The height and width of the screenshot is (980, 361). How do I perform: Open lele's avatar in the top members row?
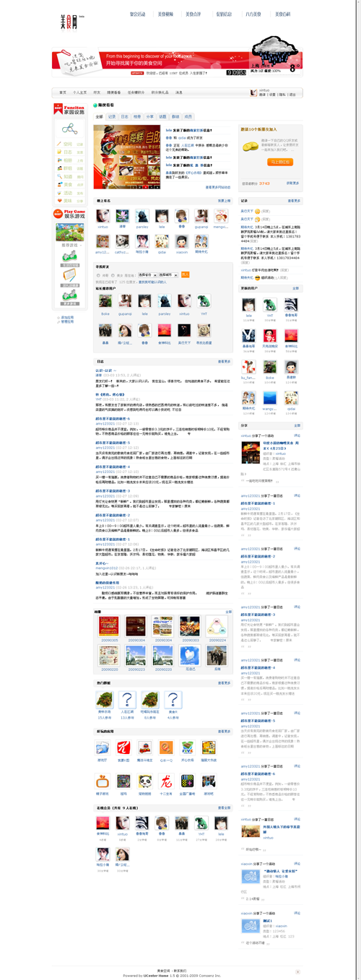point(161,217)
